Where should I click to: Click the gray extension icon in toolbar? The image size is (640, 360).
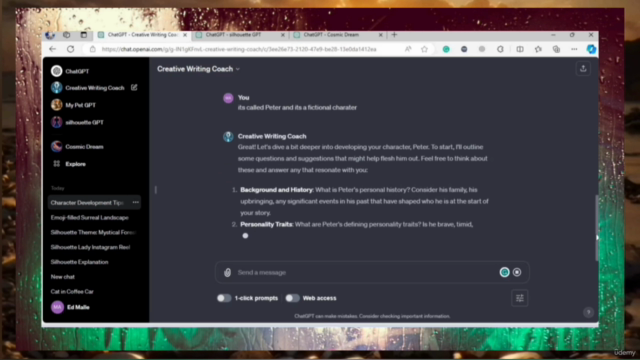(482, 49)
